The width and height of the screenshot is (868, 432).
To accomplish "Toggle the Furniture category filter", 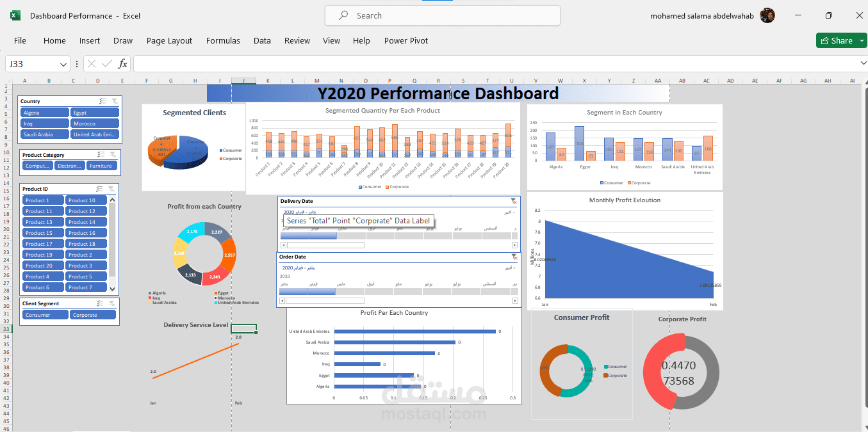I will [102, 166].
